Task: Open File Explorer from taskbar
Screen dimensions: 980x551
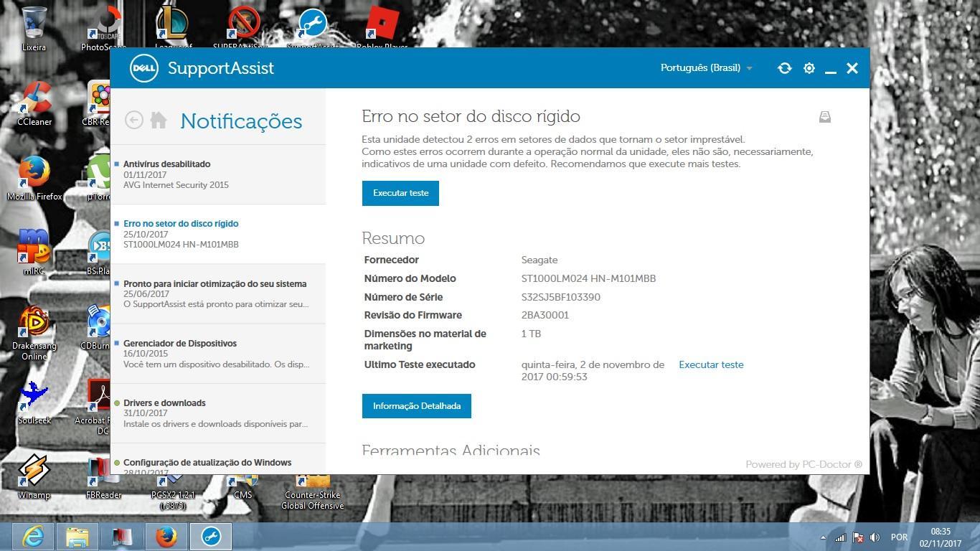Action: [77, 537]
